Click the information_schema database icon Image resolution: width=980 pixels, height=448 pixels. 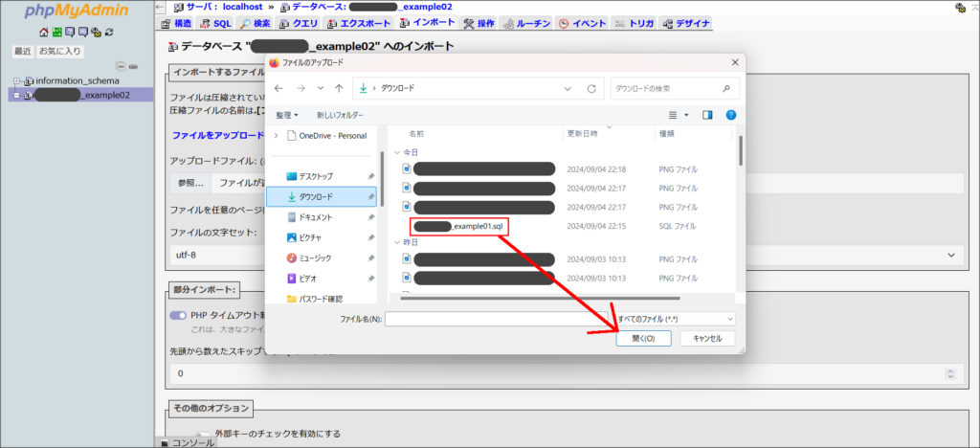pyautogui.click(x=30, y=80)
